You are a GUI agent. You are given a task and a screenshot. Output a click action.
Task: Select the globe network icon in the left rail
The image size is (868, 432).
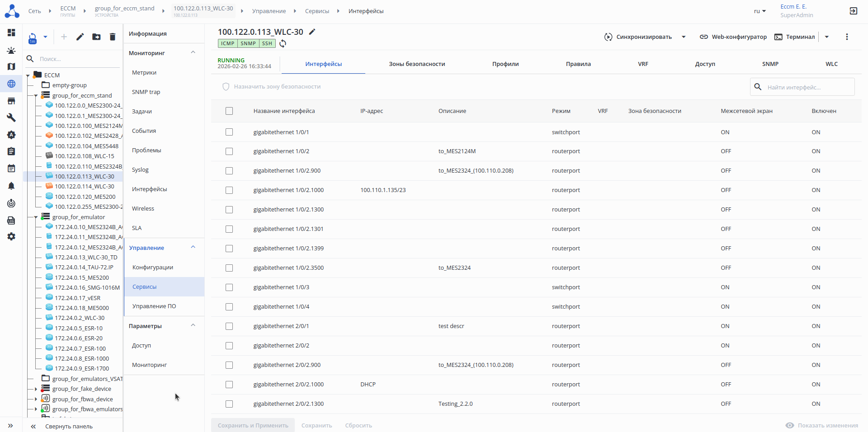tap(11, 84)
